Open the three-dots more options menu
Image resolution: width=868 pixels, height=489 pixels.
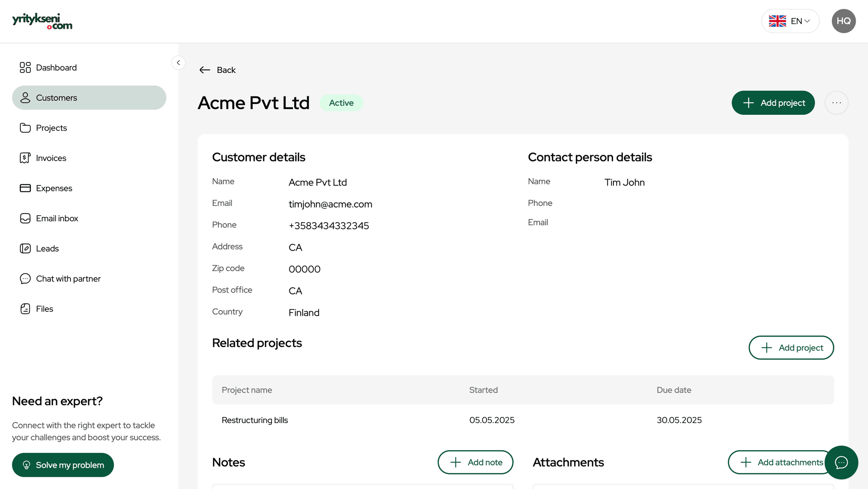[x=836, y=103]
